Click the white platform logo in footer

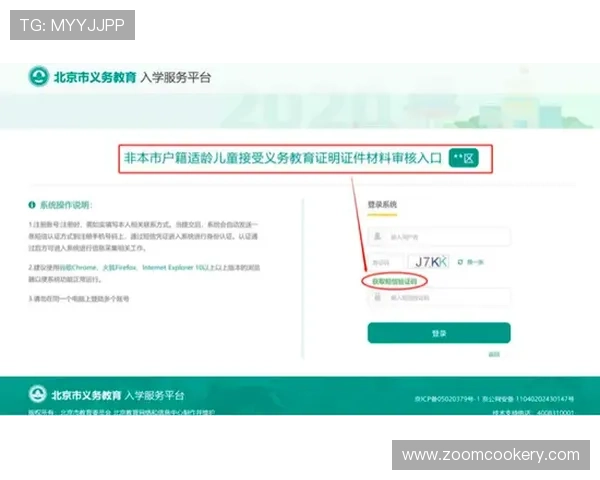(38, 394)
